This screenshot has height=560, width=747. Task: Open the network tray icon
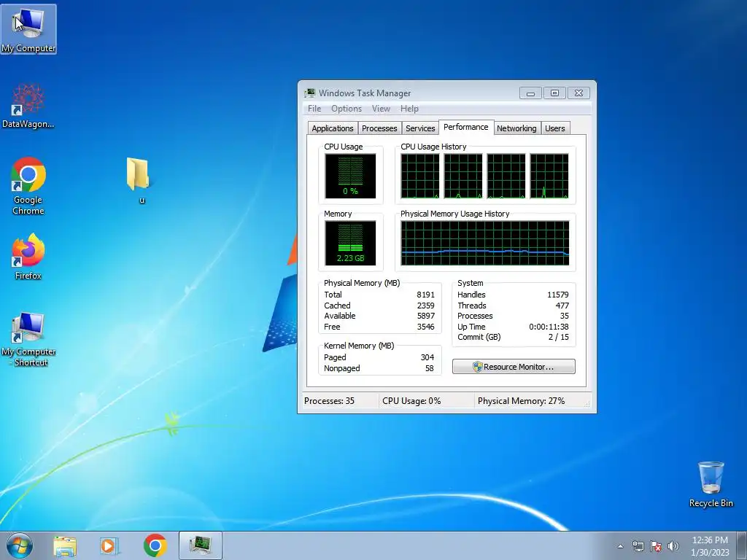pos(638,546)
